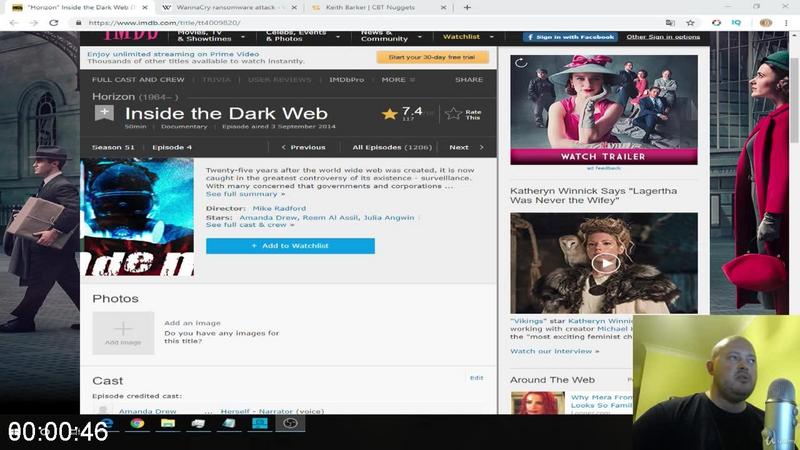The height and width of the screenshot is (450, 800).
Task: Open See full cast & crew link
Action: (x=250, y=225)
